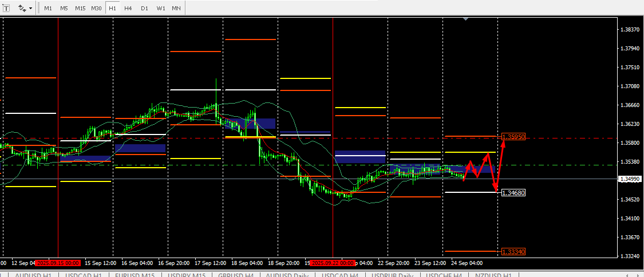Click the 22 Sep 20:00 time label

click(393, 263)
